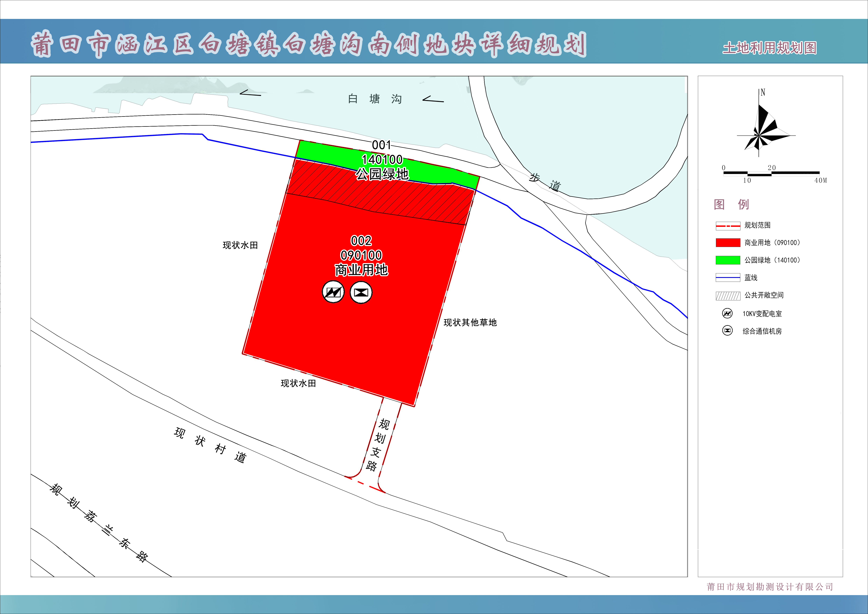
Task: Click the 综合通信机房 legend icon
Action: point(727,331)
